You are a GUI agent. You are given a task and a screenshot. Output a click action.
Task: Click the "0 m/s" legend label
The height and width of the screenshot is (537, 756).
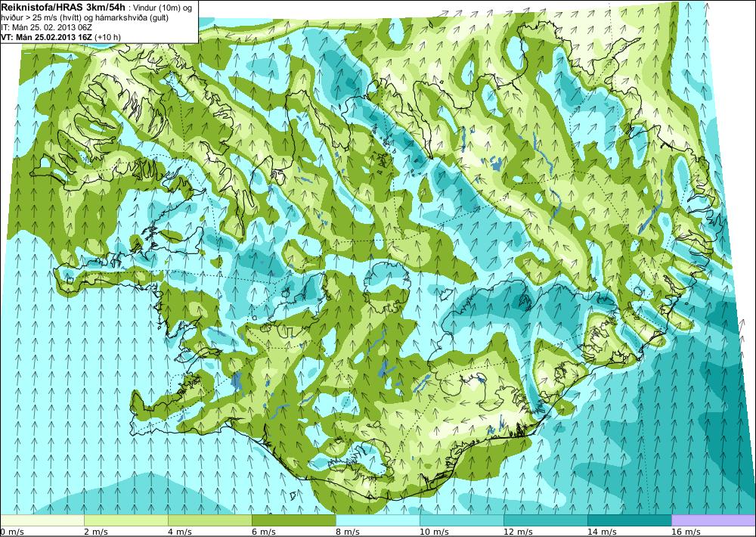point(11,532)
